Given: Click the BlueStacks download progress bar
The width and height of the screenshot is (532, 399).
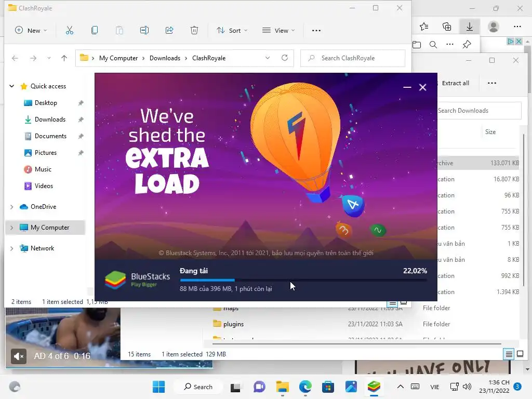Looking at the screenshot, I should (x=303, y=280).
